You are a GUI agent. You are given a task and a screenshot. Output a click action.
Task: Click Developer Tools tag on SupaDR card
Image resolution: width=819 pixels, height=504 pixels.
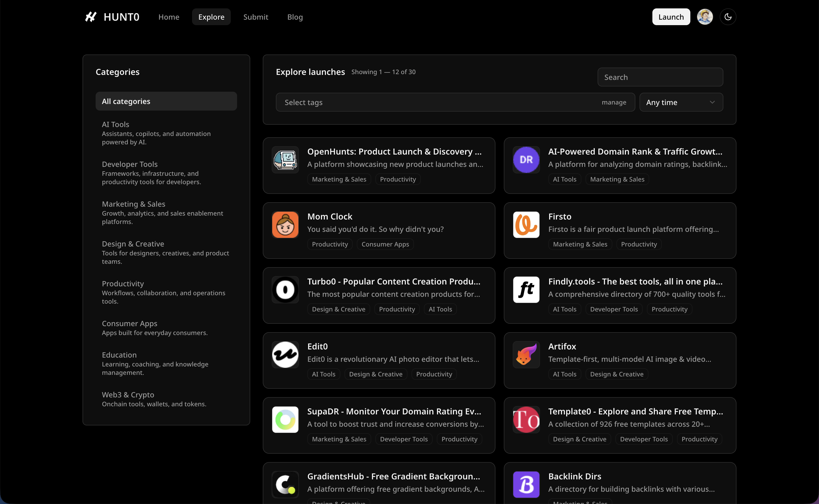click(x=404, y=439)
